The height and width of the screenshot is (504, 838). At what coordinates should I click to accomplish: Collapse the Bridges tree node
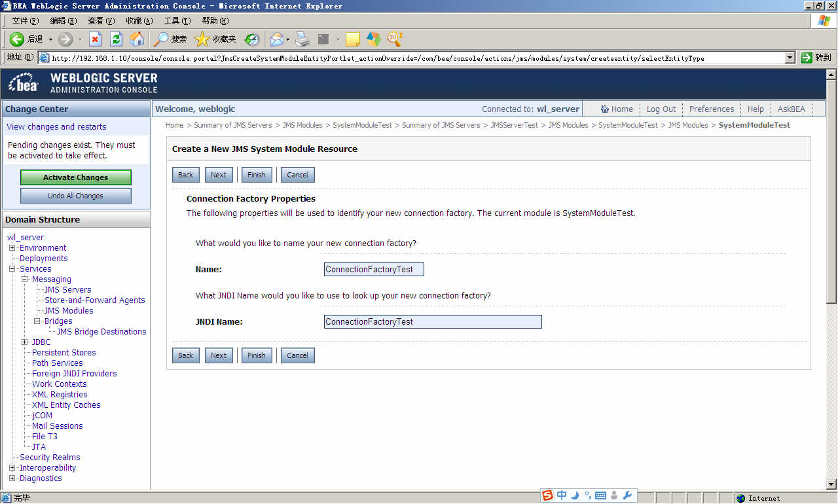(37, 321)
